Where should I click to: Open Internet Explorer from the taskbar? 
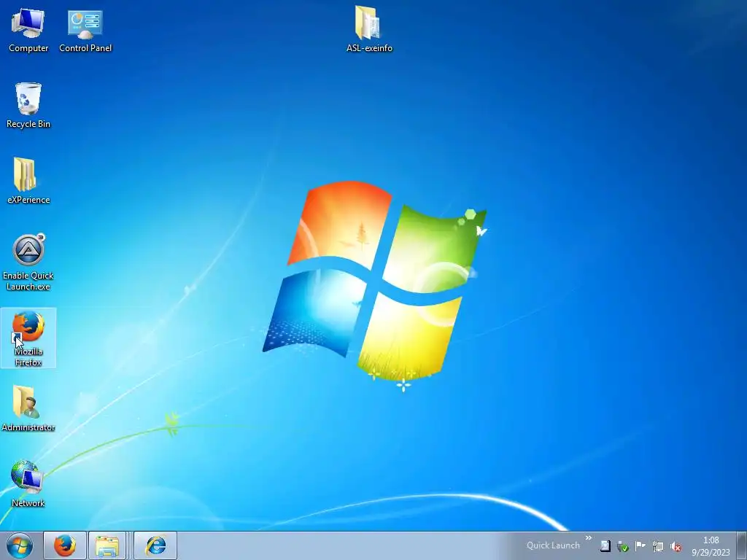(x=155, y=545)
